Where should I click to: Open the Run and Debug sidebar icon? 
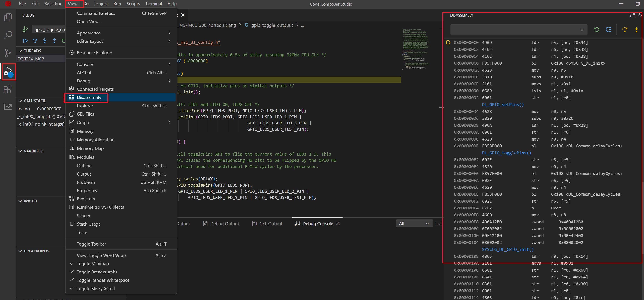8,72
